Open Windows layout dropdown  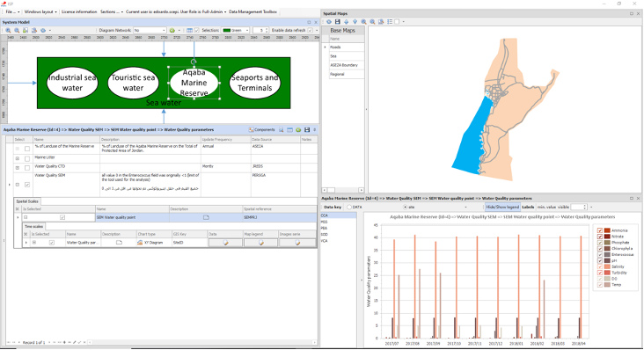point(40,12)
